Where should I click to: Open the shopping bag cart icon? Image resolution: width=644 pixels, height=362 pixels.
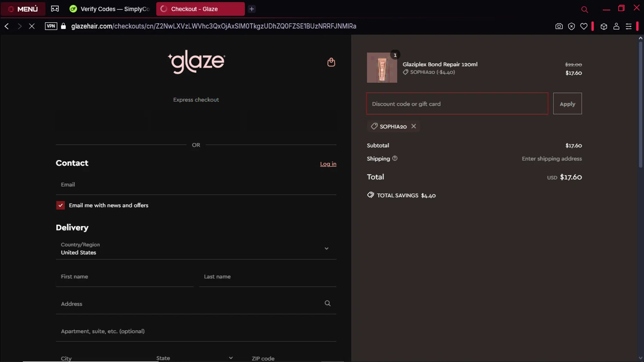(331, 62)
